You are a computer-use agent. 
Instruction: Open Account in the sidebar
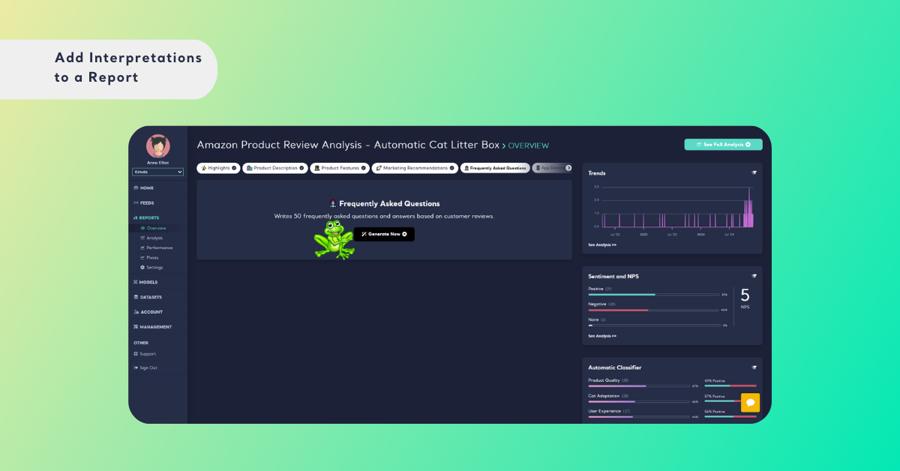(x=148, y=312)
